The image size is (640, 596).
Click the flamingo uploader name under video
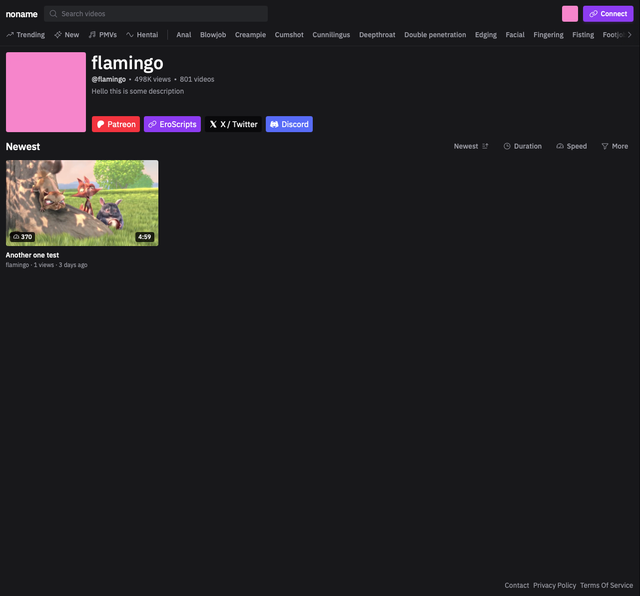[17, 265]
